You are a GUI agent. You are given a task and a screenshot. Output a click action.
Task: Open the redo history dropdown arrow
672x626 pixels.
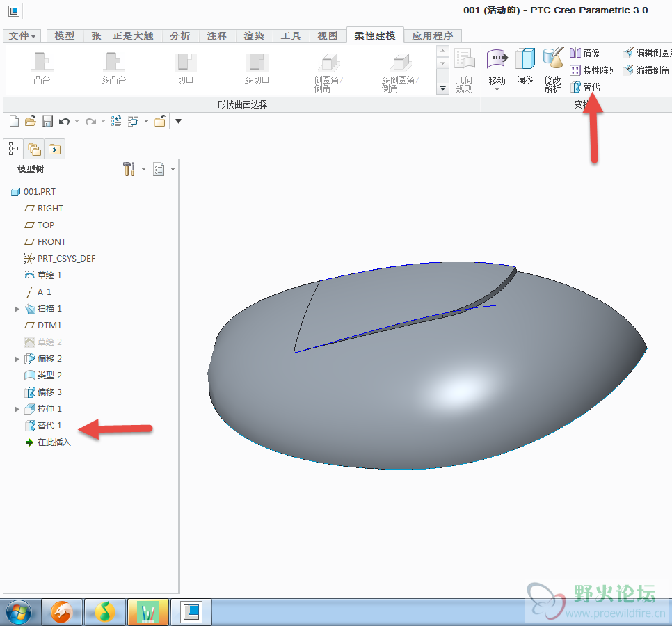[103, 121]
